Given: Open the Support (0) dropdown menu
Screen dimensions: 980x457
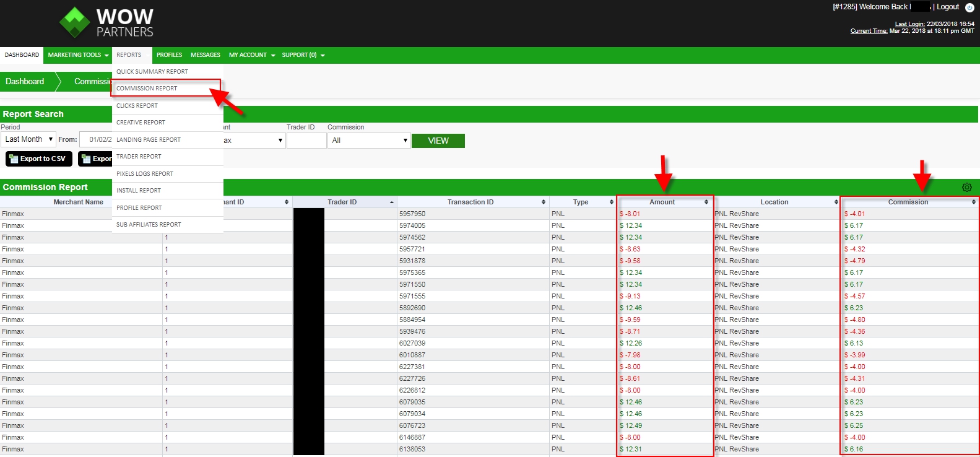Looking at the screenshot, I should (x=303, y=55).
